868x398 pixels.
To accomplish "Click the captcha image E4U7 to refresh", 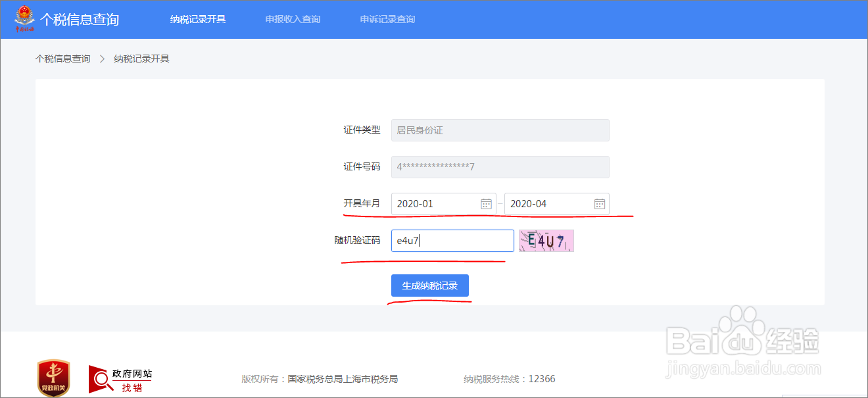I will point(546,241).
